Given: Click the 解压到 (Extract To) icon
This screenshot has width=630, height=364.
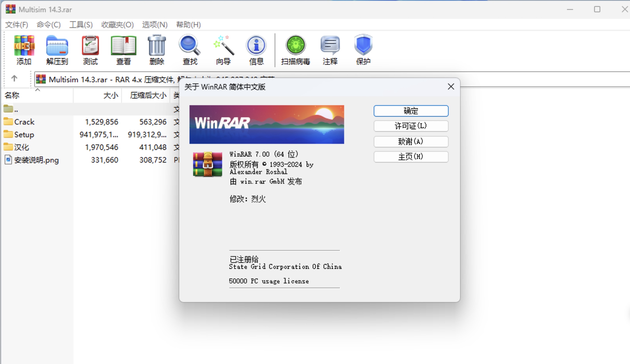Looking at the screenshot, I should [x=57, y=49].
